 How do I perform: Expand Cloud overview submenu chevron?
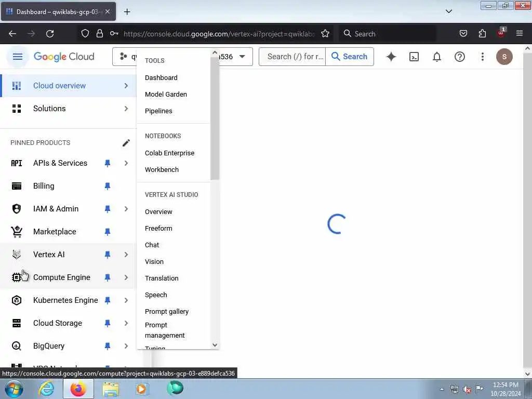pos(126,86)
